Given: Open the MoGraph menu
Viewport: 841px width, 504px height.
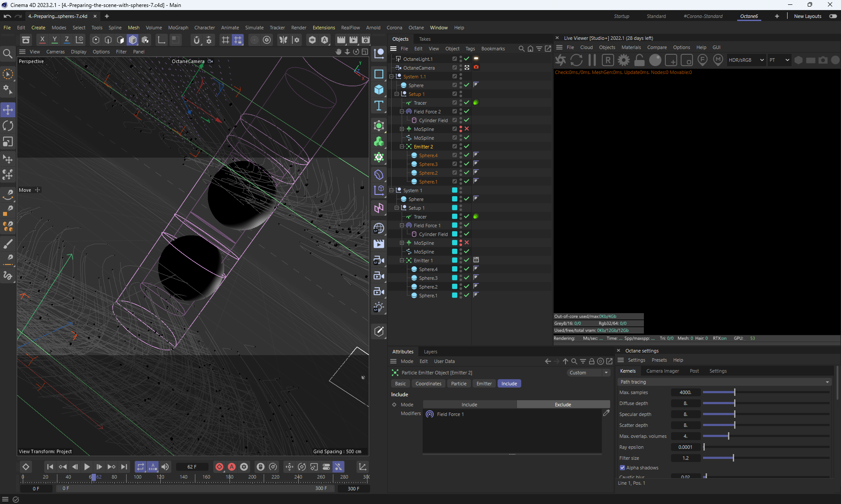Looking at the screenshot, I should click(178, 28).
